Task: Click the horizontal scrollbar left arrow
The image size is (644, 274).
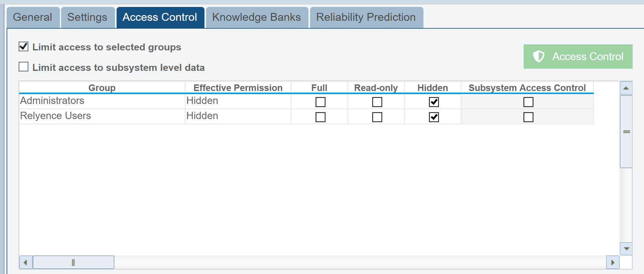Action: (26, 262)
